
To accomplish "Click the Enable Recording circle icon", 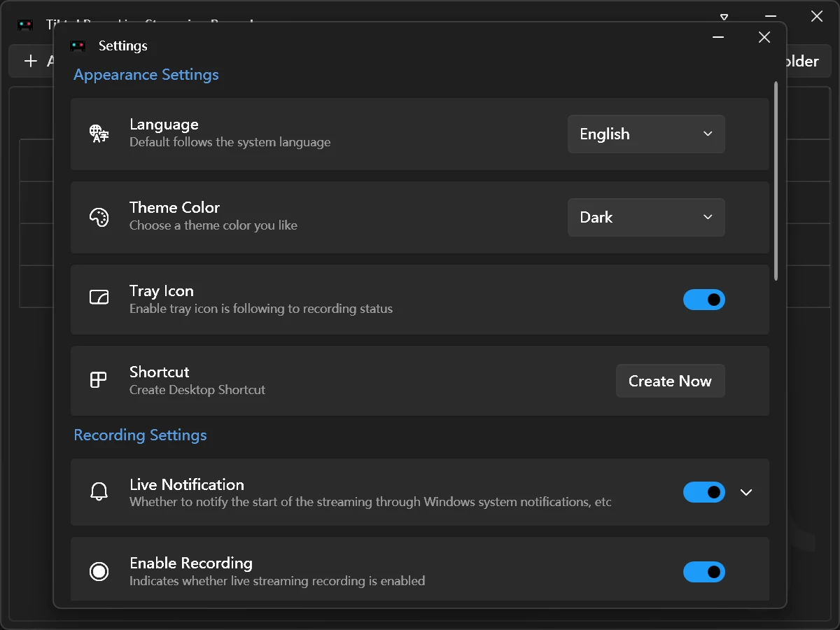I will pos(99,572).
